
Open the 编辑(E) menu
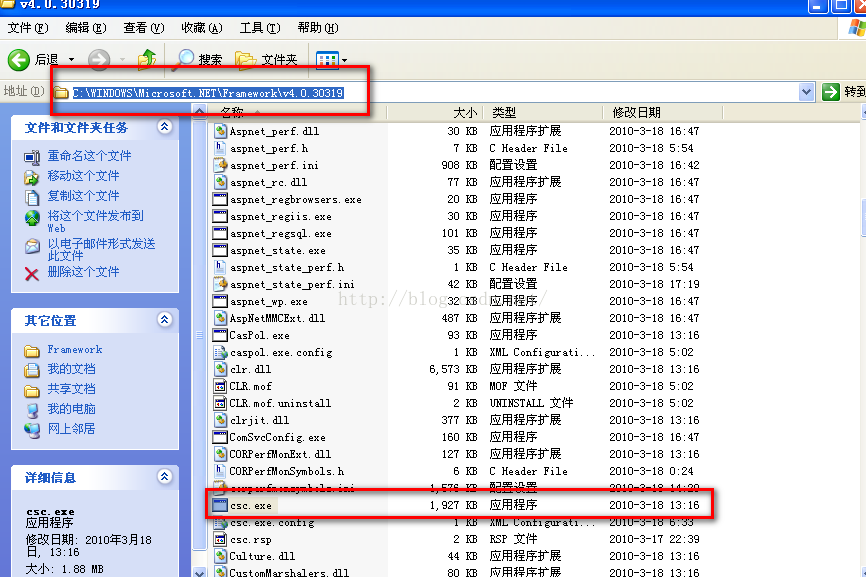86,28
